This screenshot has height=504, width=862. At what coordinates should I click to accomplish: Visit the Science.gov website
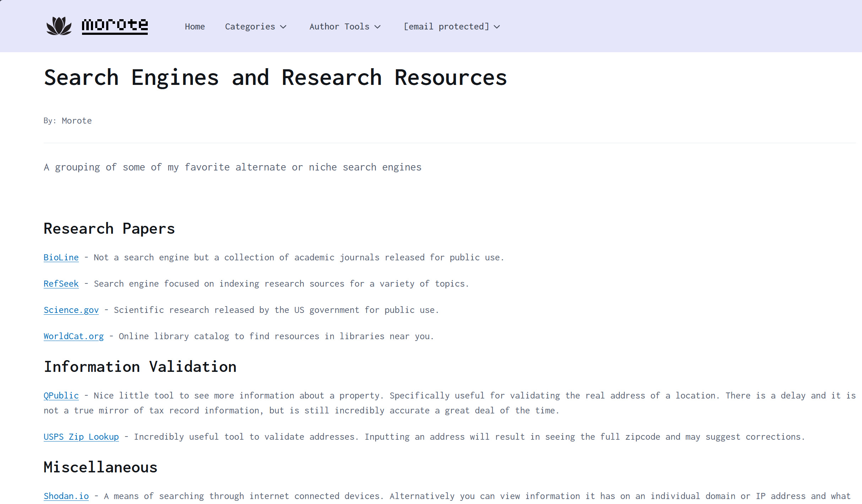71,310
